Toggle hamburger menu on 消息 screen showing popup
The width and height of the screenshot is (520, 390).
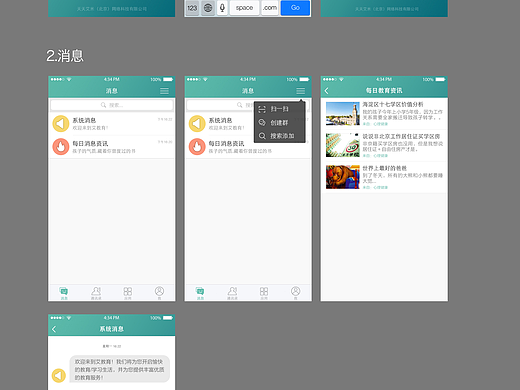[x=301, y=91]
